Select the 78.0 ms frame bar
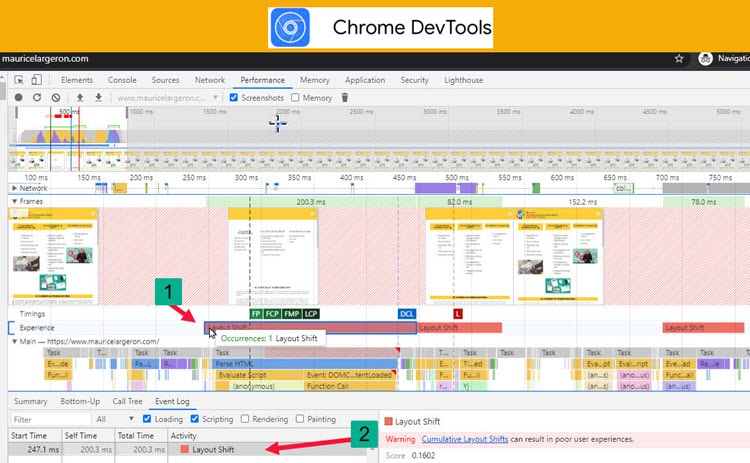The height and width of the screenshot is (463, 750). [x=704, y=202]
